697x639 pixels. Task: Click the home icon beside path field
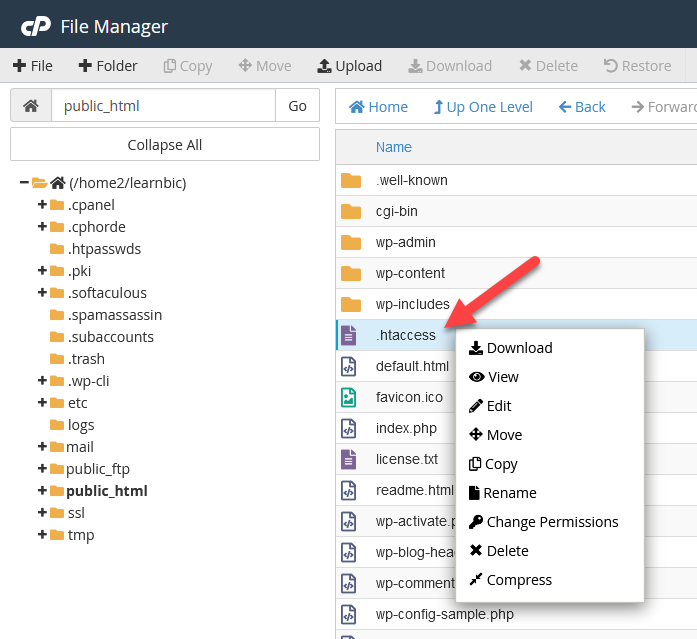[x=30, y=106]
